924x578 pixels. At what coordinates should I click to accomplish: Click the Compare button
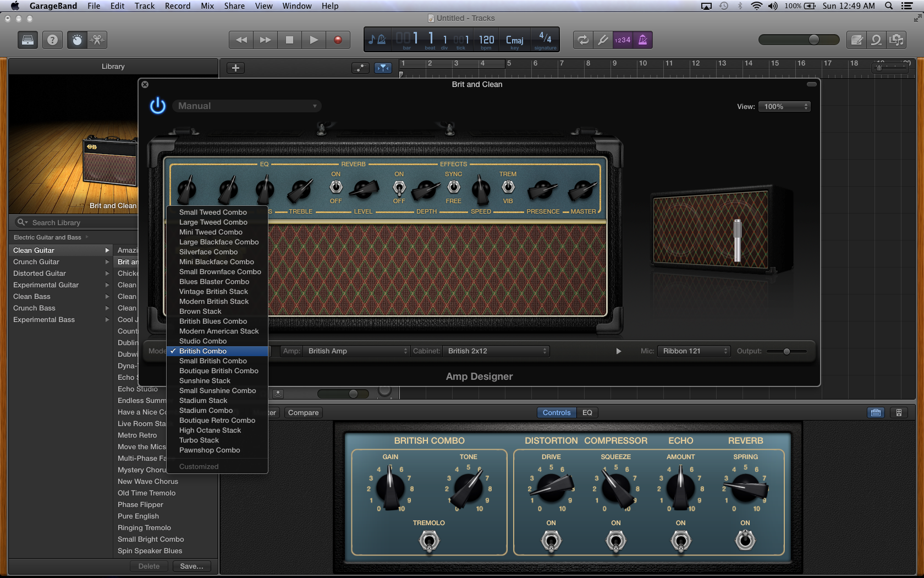point(303,412)
